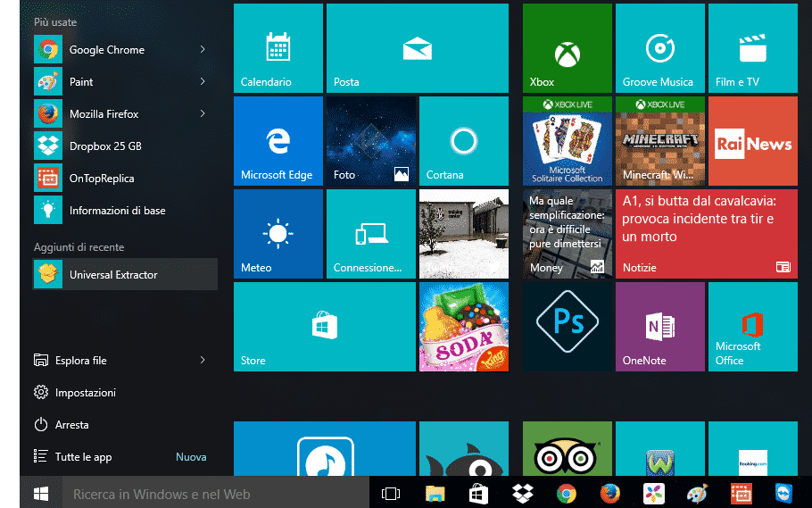Viewport: 812px width, 508px height.
Task: Expand Mozilla Firefox jump list arrow
Action: [x=203, y=113]
